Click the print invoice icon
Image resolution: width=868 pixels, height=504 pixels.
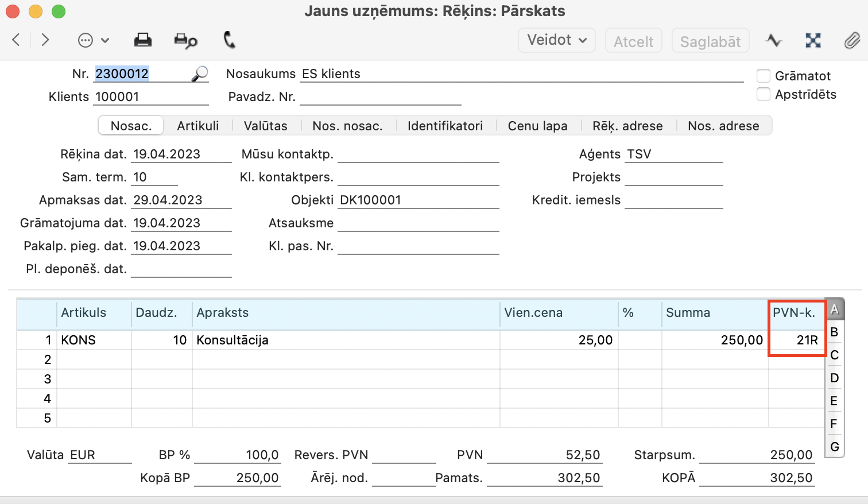pyautogui.click(x=142, y=40)
